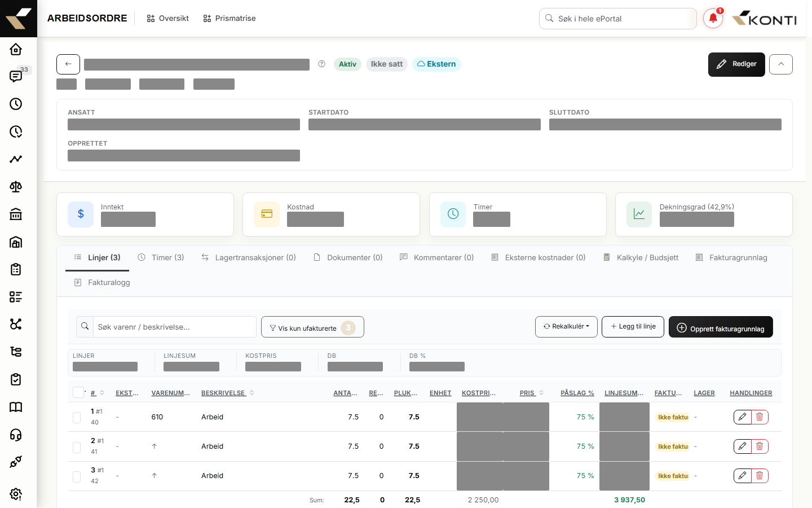Open the clipboard list icon in sidebar
Viewport: 812px width, 508px height.
[x=16, y=269]
